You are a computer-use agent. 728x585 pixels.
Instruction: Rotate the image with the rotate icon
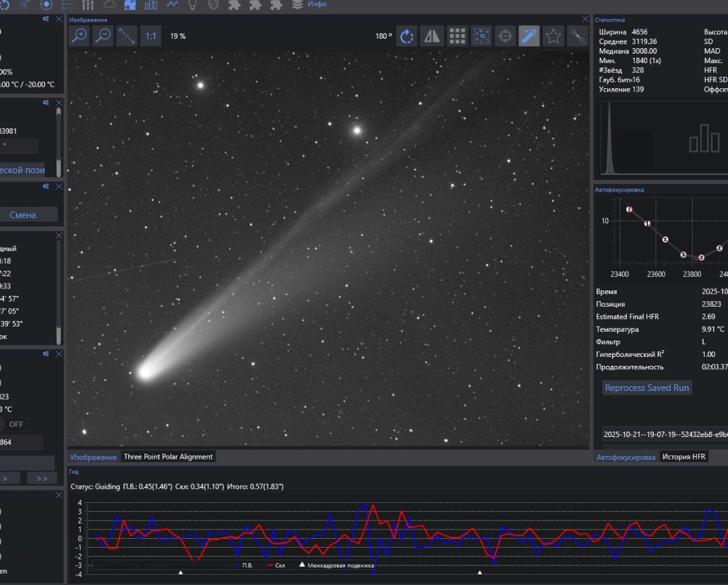(x=406, y=36)
